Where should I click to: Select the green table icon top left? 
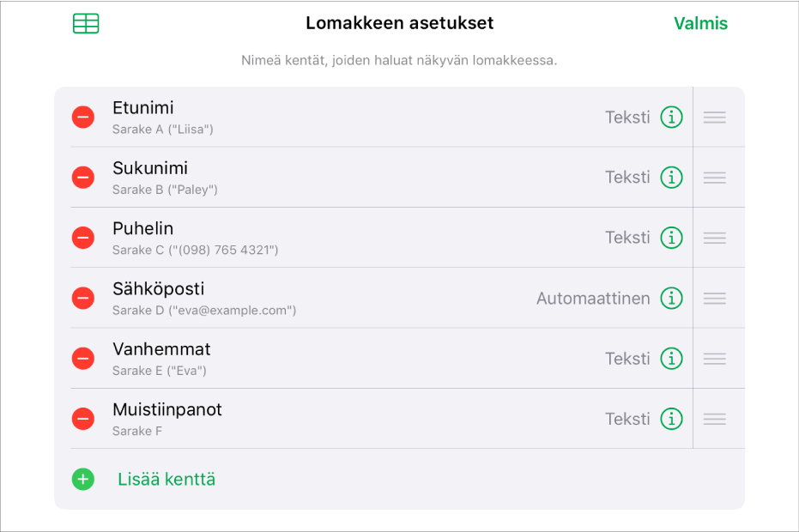pos(86,24)
